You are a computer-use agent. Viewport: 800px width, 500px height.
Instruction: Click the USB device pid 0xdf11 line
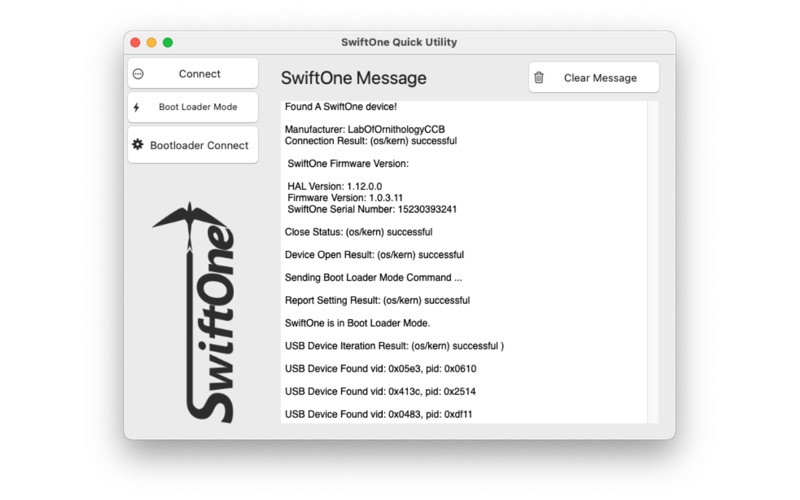(379, 414)
